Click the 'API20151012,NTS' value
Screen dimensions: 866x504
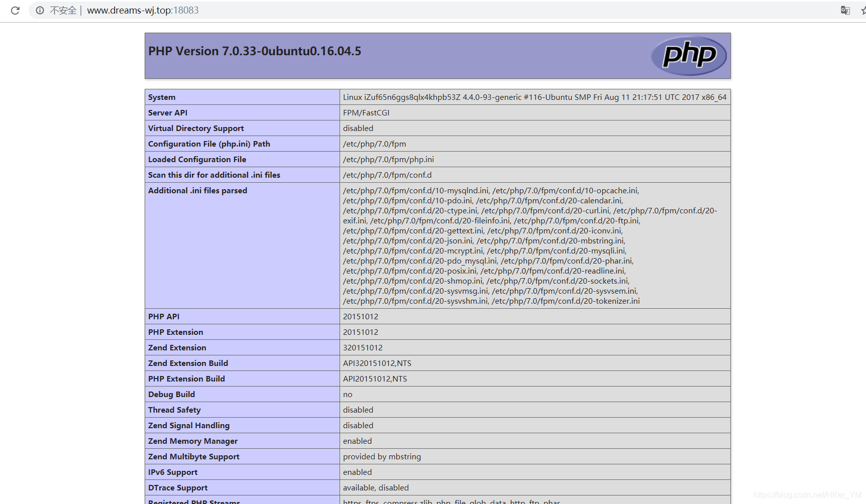[375, 379]
